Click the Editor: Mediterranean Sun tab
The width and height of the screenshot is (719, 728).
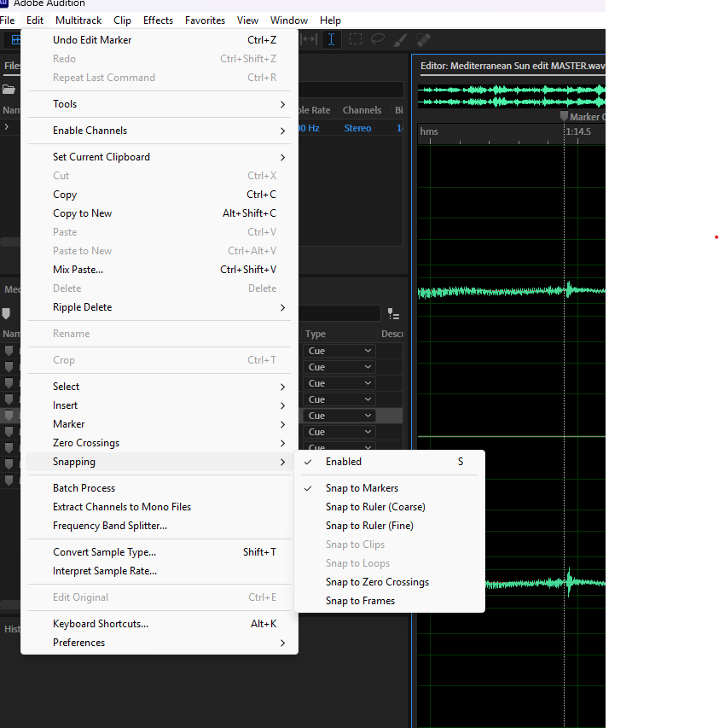512,66
